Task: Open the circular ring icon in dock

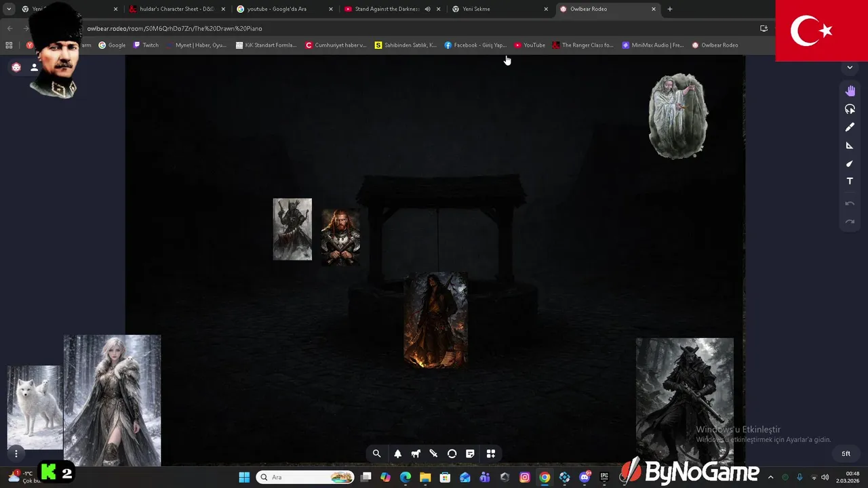Action: tap(452, 453)
